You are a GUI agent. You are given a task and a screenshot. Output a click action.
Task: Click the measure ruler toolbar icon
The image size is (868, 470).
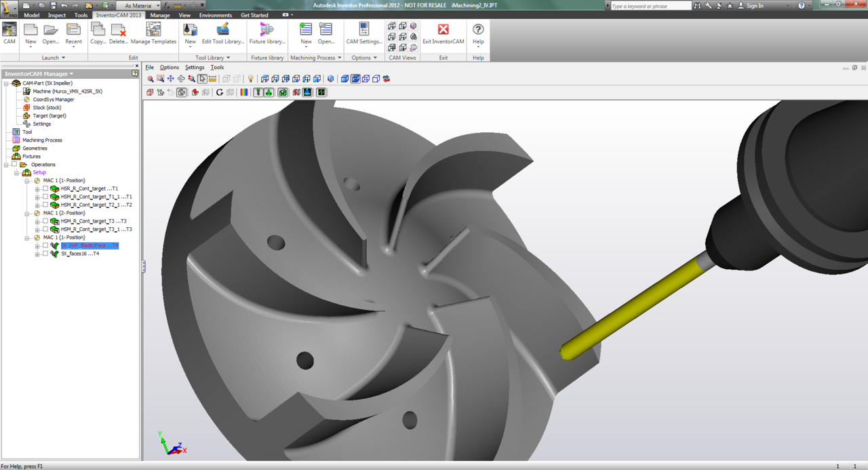(213, 79)
